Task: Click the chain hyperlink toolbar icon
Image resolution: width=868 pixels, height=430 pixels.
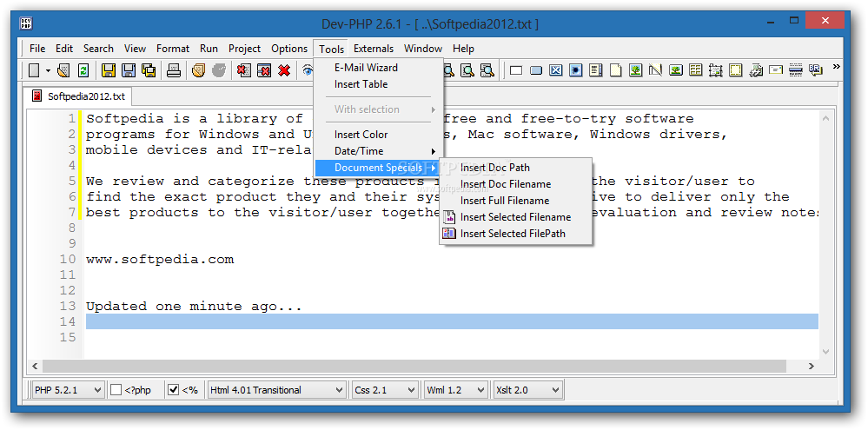Action: [756, 70]
